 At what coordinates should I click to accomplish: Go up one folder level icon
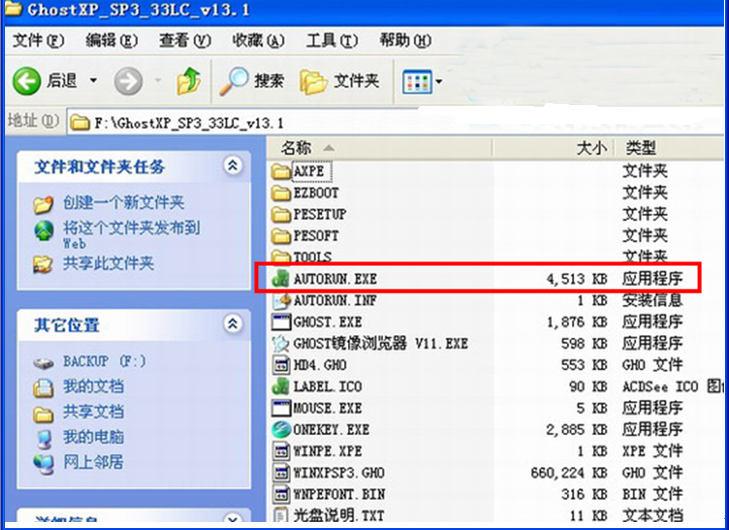pos(188,81)
